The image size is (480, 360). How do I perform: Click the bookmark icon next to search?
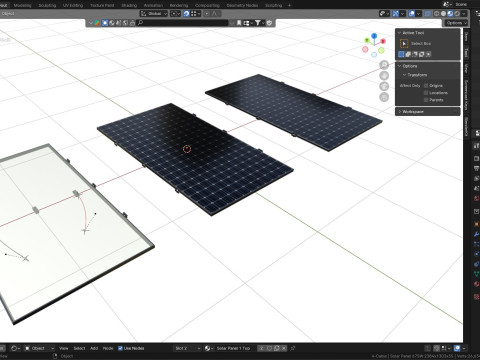[239, 23]
